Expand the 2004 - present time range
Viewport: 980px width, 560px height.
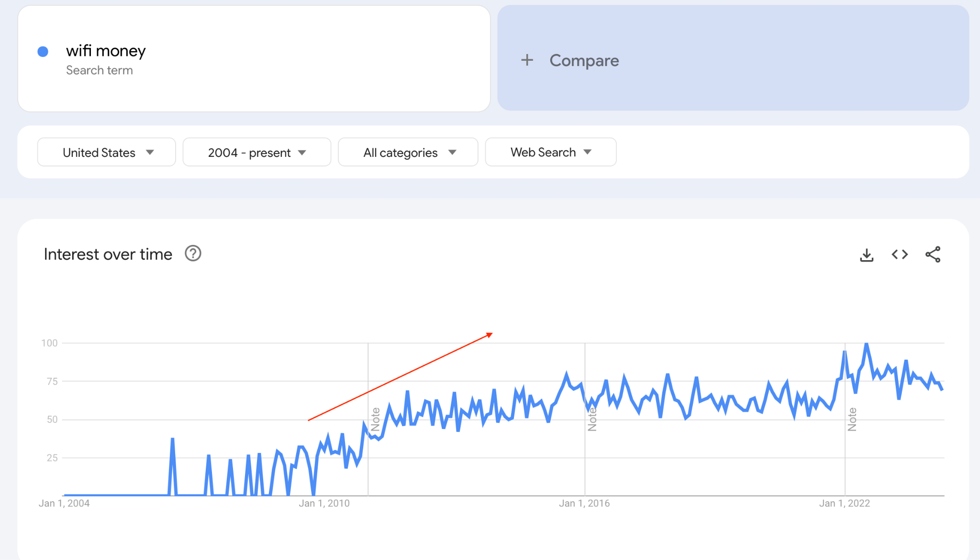pos(256,153)
